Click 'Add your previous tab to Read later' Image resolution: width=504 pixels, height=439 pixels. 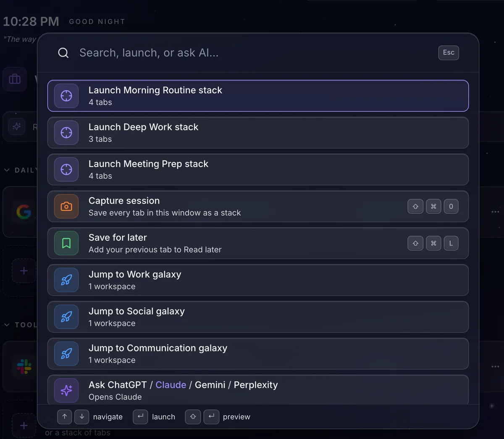[155, 250]
